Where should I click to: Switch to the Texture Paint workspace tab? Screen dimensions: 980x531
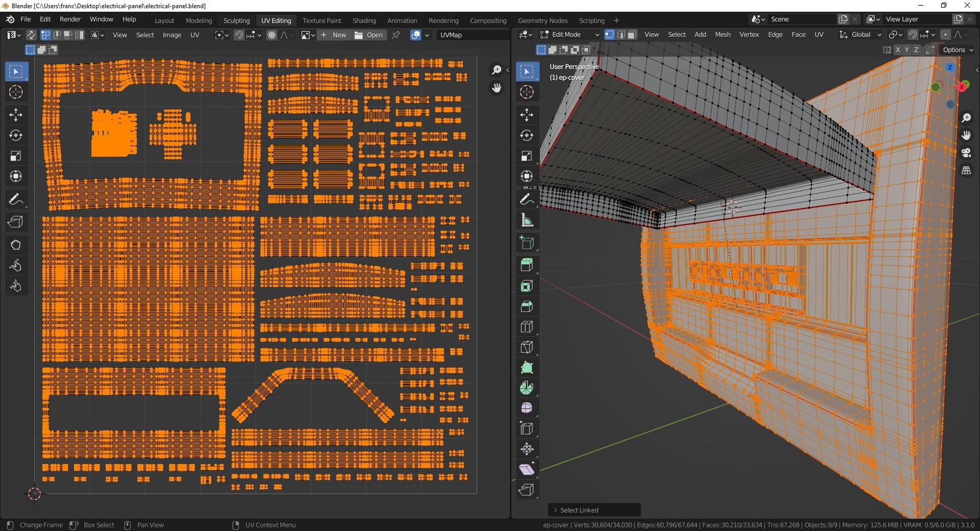coord(322,20)
